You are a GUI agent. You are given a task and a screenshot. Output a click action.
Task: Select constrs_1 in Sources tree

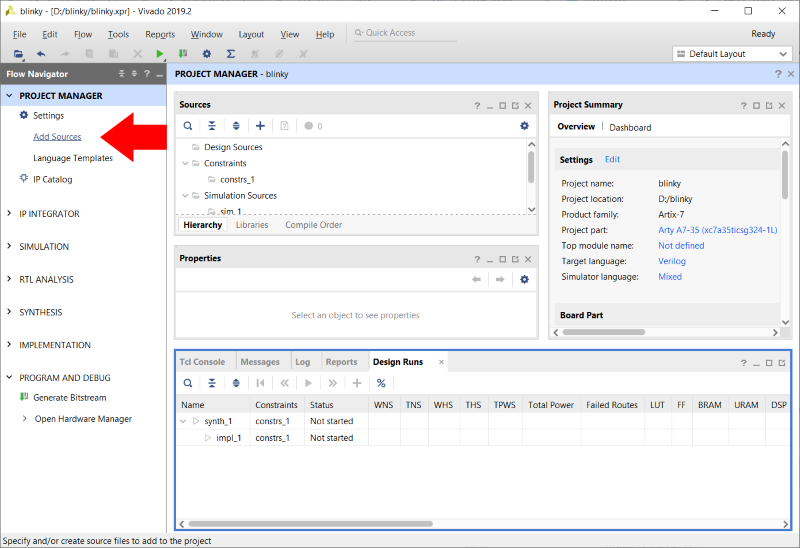(237, 180)
